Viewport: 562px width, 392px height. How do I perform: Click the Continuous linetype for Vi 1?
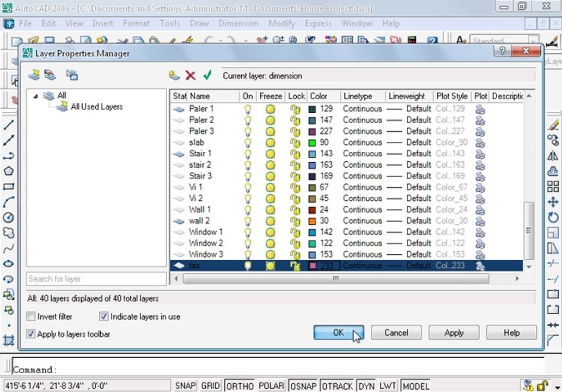[x=362, y=187]
